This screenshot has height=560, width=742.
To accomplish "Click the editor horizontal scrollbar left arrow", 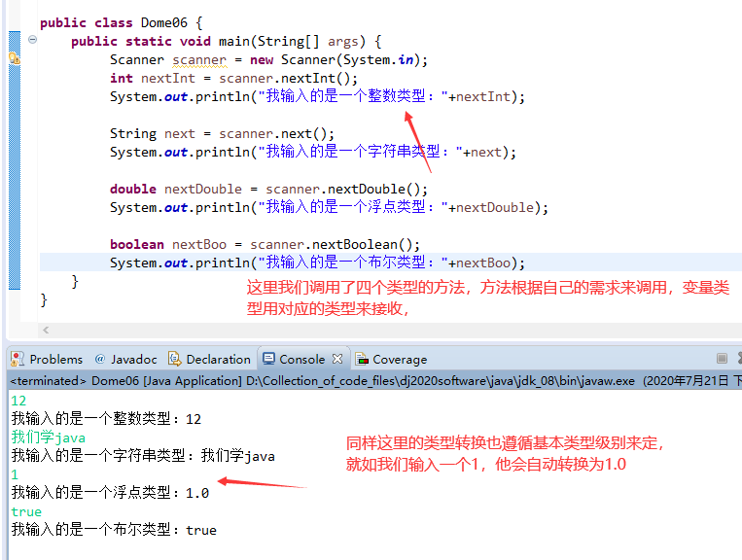I will [x=46, y=330].
